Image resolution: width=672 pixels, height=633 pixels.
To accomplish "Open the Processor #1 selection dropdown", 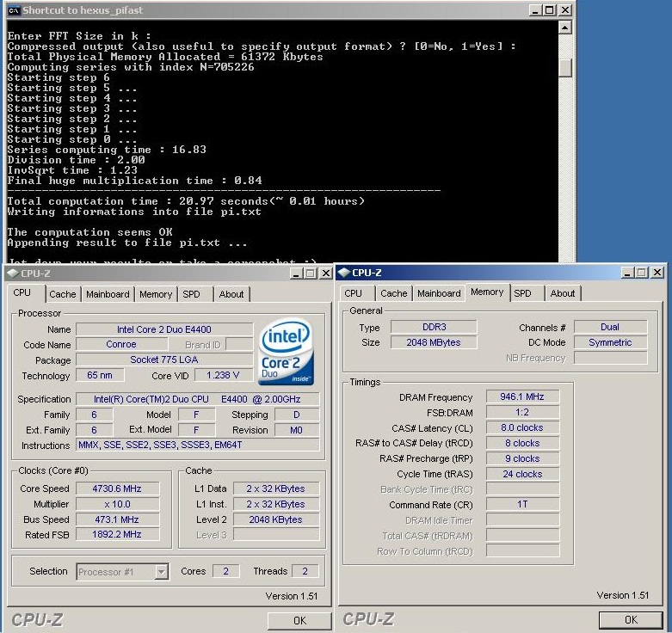I will click(161, 572).
